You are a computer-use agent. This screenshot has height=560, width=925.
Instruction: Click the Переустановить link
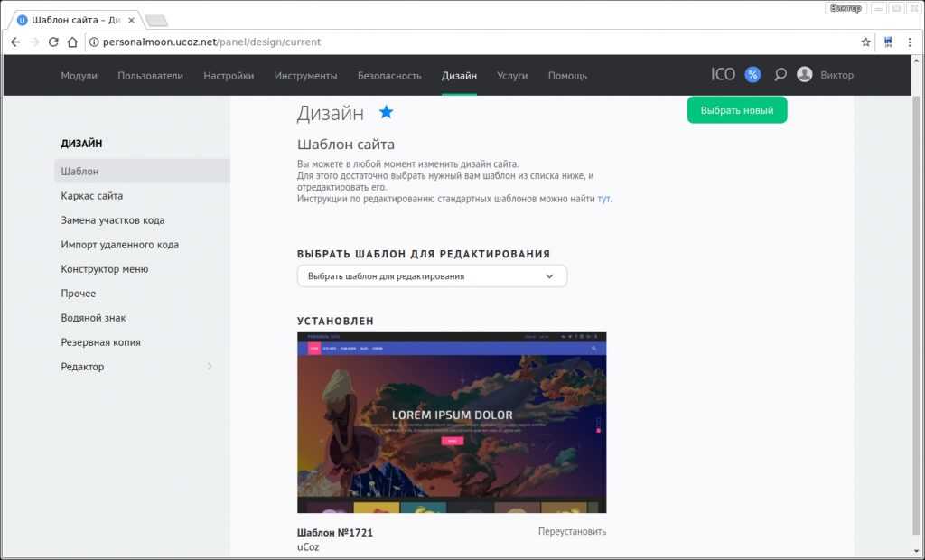(572, 532)
